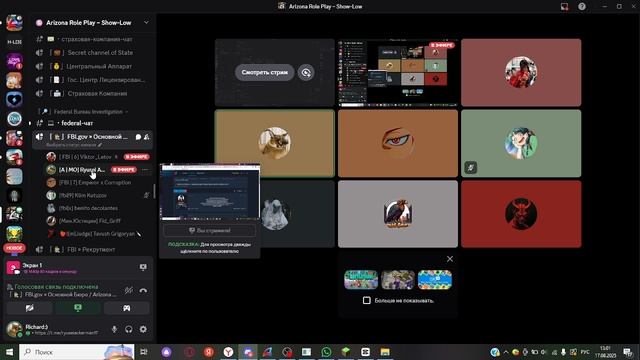Show hidden system tray icons
Viewport: 640px width, 360px height.
pyautogui.click(x=506, y=352)
